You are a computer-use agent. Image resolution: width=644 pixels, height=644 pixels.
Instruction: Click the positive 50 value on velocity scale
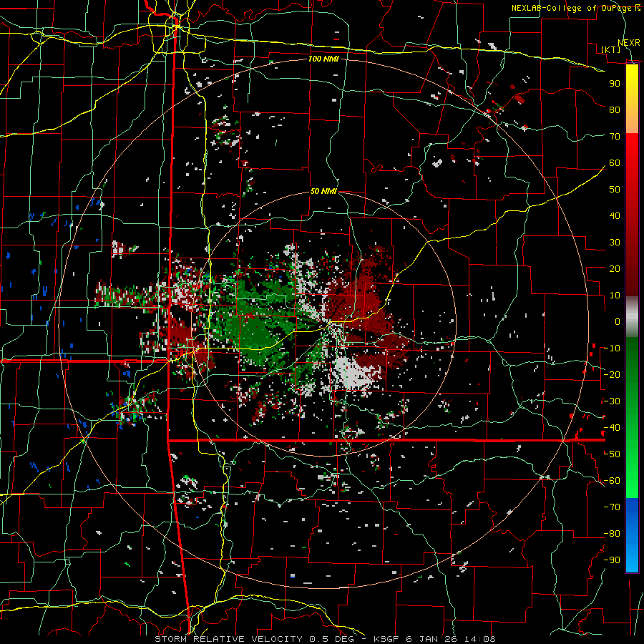[x=615, y=190]
